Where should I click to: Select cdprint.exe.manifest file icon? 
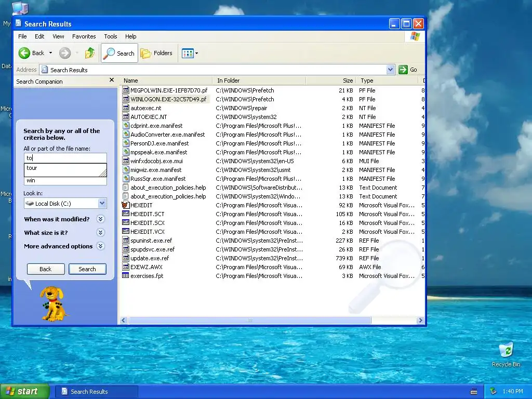pos(126,126)
